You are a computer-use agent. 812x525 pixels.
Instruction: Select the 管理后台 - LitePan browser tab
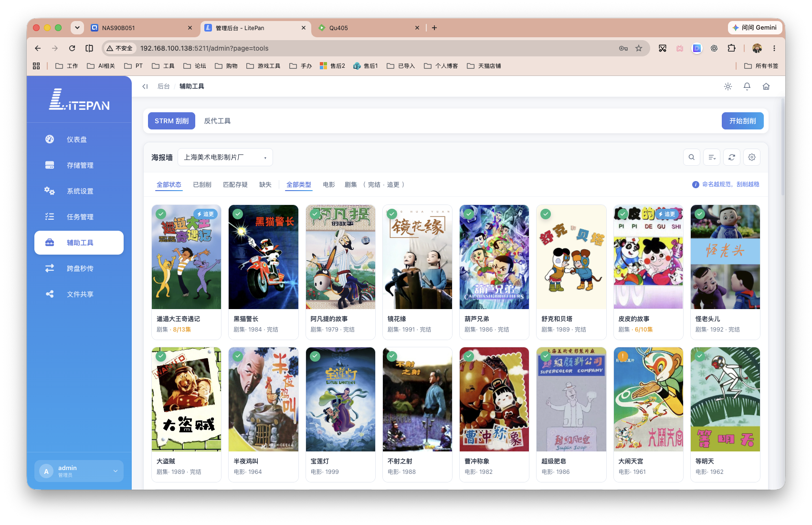coord(255,28)
